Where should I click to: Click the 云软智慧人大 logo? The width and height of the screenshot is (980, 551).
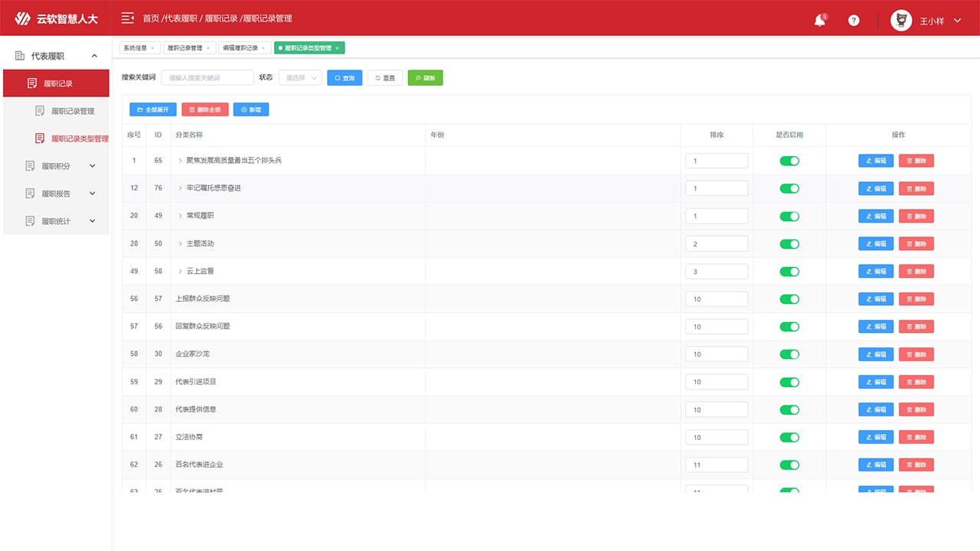tap(57, 18)
